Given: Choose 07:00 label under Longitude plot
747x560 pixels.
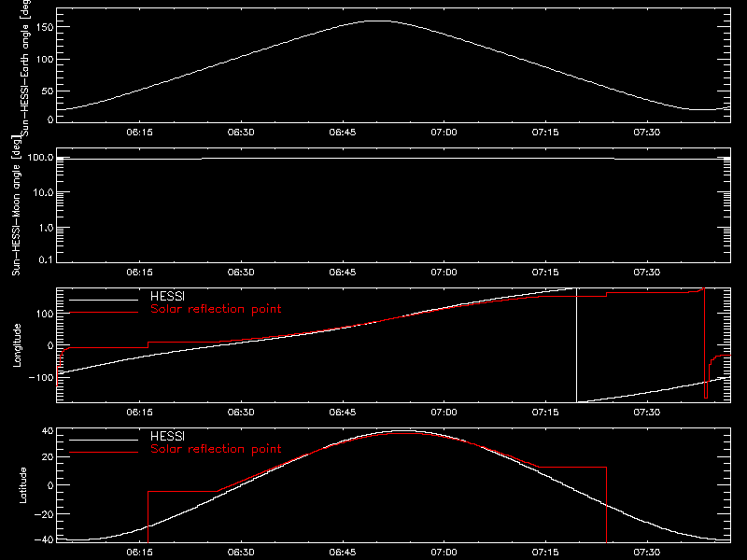Looking at the screenshot, I should 444,413.
